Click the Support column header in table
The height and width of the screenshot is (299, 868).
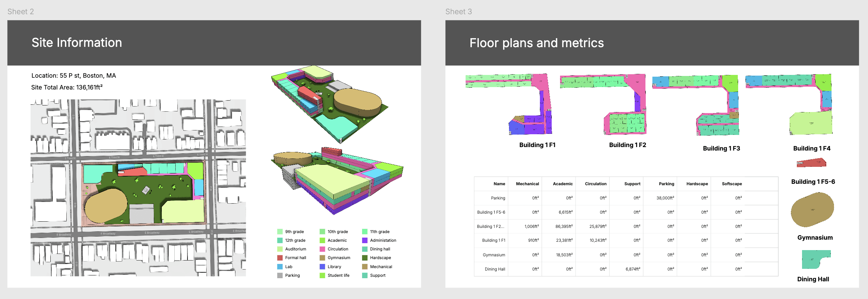coord(632,184)
